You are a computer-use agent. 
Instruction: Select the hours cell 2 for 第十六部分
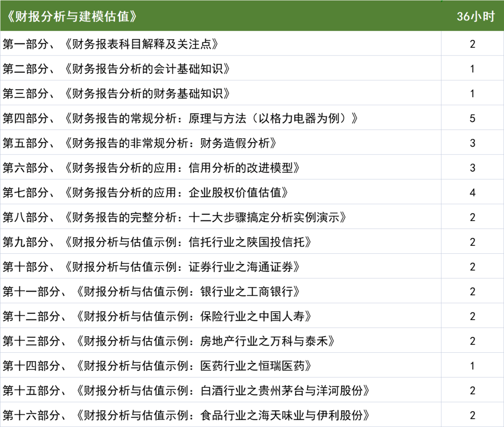472,415
